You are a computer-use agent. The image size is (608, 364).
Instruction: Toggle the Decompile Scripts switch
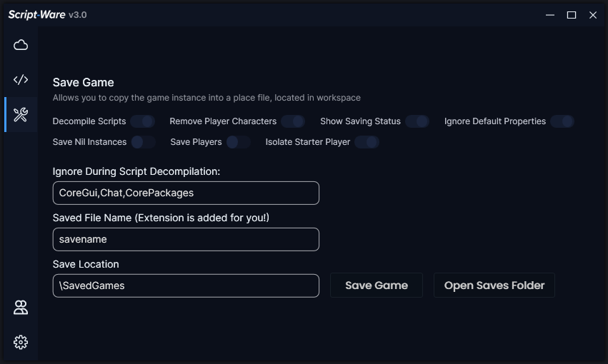pos(142,121)
